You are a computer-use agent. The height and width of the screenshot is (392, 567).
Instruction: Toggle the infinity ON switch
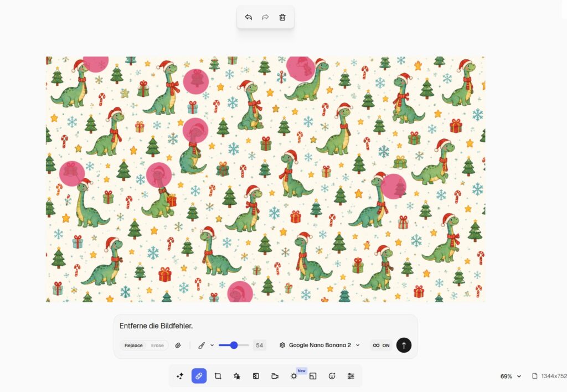[381, 345]
